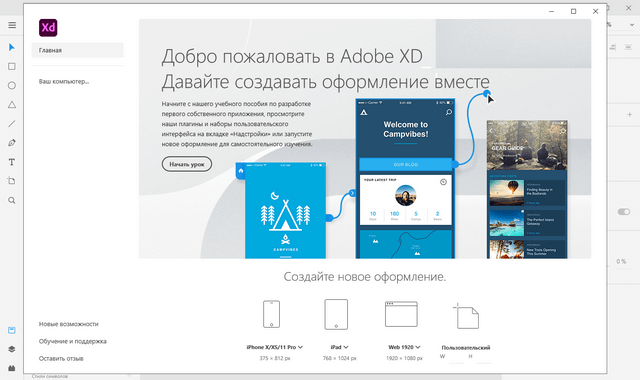Select the Line tool
Viewport: 640px width, 380px height.
pyautogui.click(x=12, y=124)
